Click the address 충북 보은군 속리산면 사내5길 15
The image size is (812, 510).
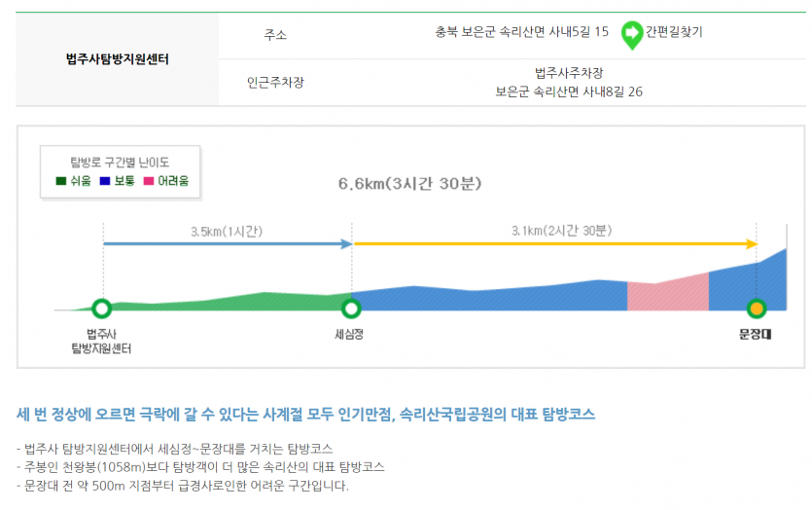(521, 32)
